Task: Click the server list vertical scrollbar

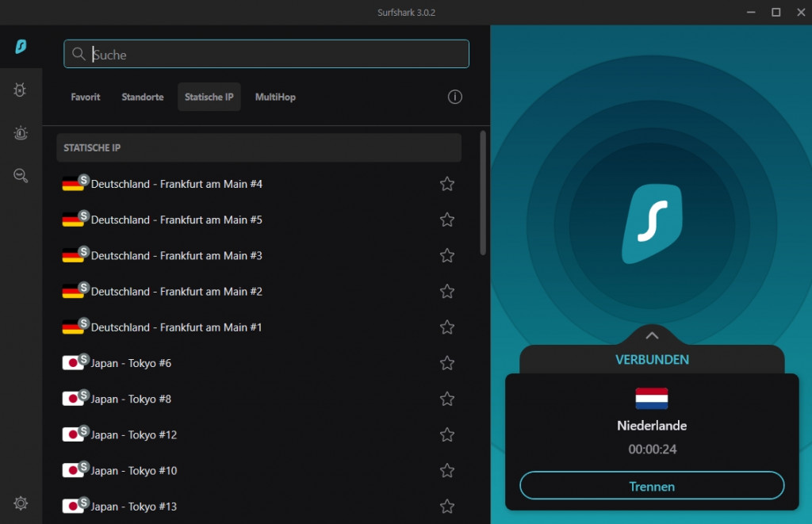Action: tap(483, 193)
